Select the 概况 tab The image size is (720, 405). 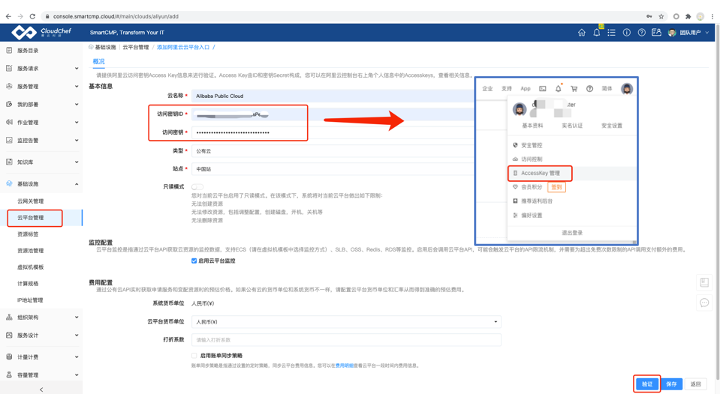(x=98, y=61)
